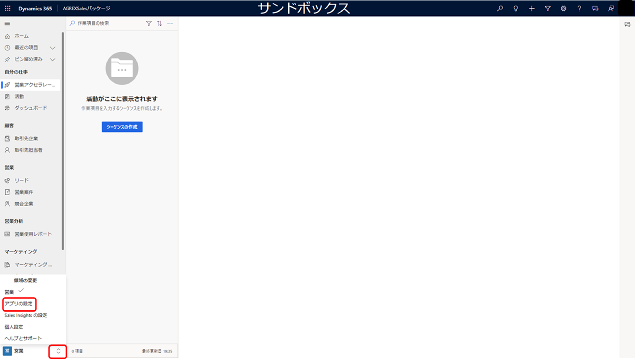The width and height of the screenshot is (644, 362).
Task: Open settings gear in top bar
Action: (x=563, y=9)
